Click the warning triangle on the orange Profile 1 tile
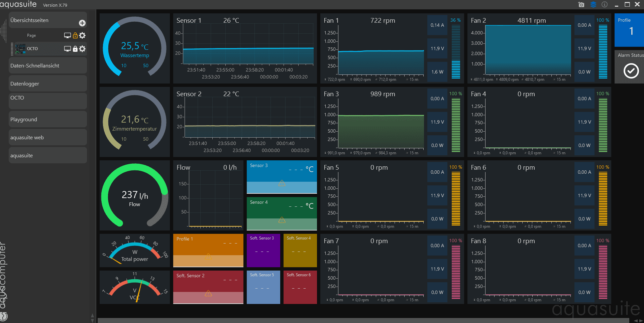644x323 pixels. (x=208, y=257)
